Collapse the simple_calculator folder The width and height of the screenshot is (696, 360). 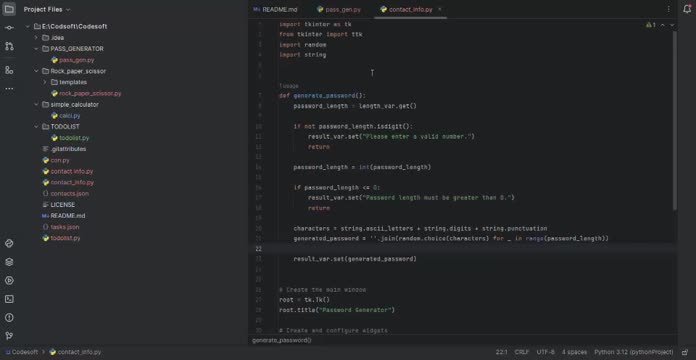(x=36, y=105)
